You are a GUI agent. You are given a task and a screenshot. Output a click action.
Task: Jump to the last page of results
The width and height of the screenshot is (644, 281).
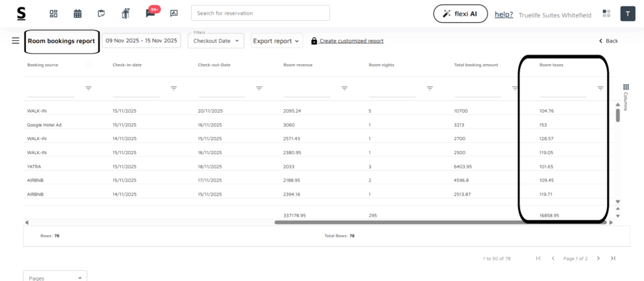pyautogui.click(x=613, y=258)
